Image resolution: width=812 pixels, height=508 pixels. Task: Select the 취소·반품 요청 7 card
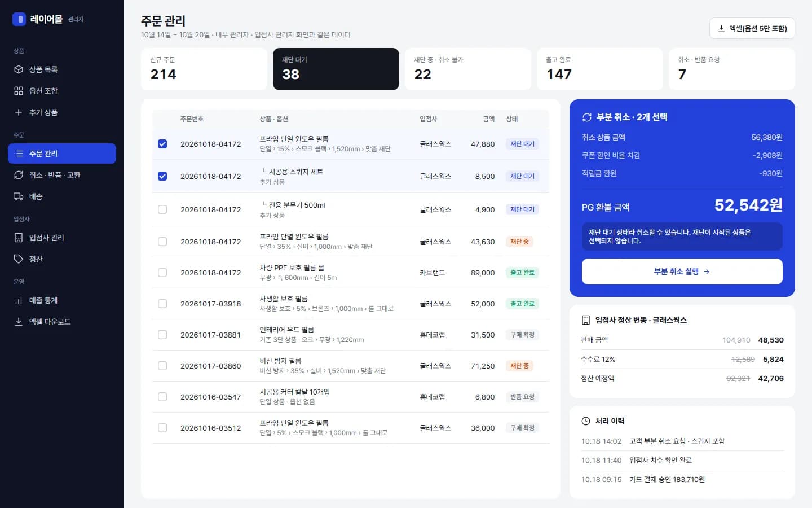(732, 69)
